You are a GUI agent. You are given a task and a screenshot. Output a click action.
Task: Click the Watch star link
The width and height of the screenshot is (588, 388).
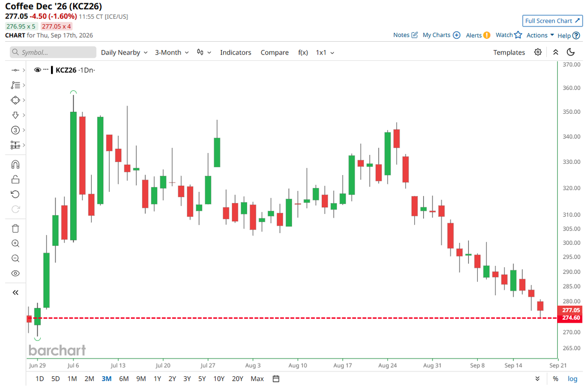point(509,35)
